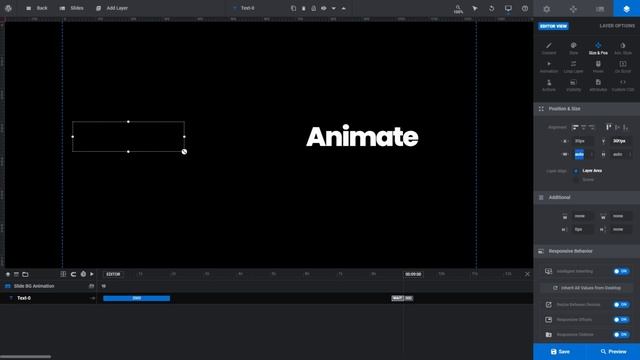Toggle Responsive Offsets switch
The width and height of the screenshot is (640, 360).
click(x=621, y=320)
